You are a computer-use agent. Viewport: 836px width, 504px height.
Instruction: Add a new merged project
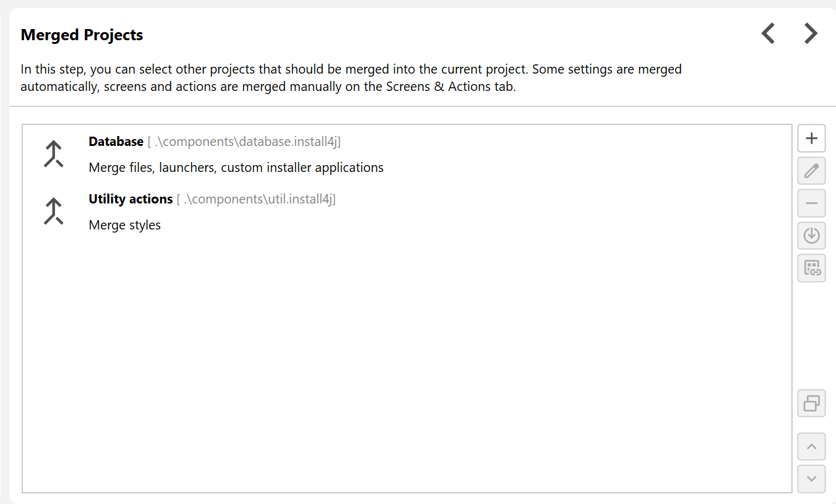811,138
